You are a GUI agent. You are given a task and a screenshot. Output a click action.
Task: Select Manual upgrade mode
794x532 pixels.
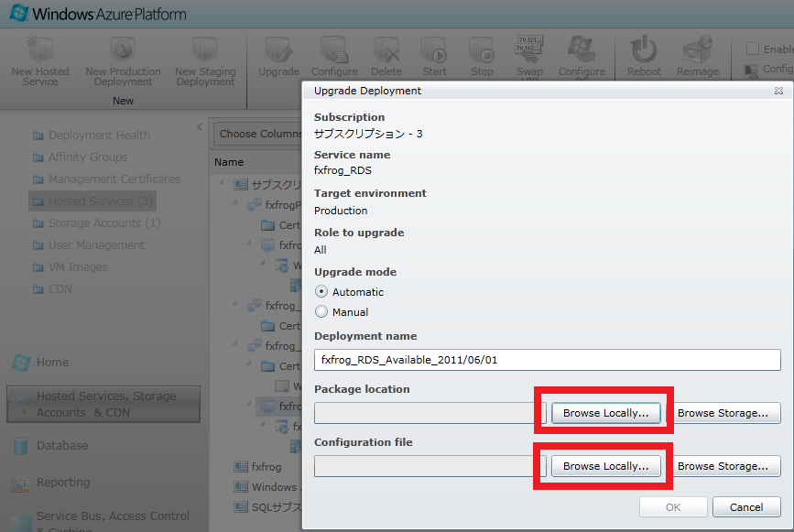click(x=321, y=312)
